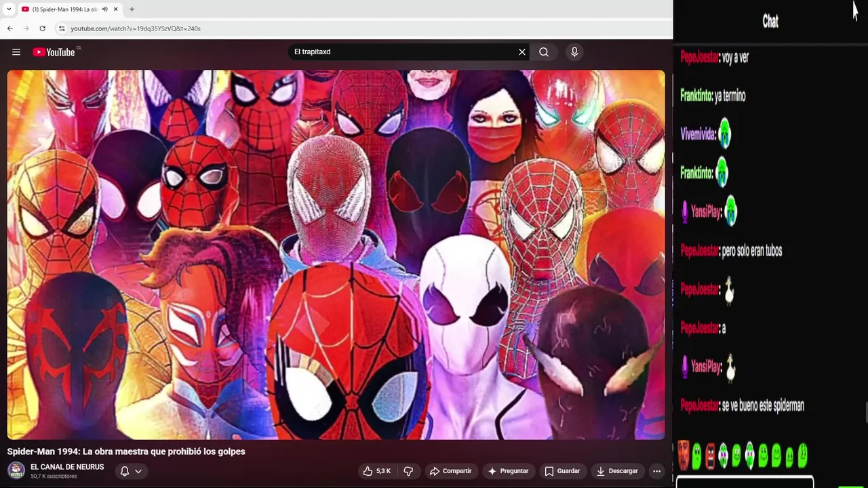868x488 pixels.
Task: Click the Vivemivida username in chat
Action: pyautogui.click(x=698, y=134)
